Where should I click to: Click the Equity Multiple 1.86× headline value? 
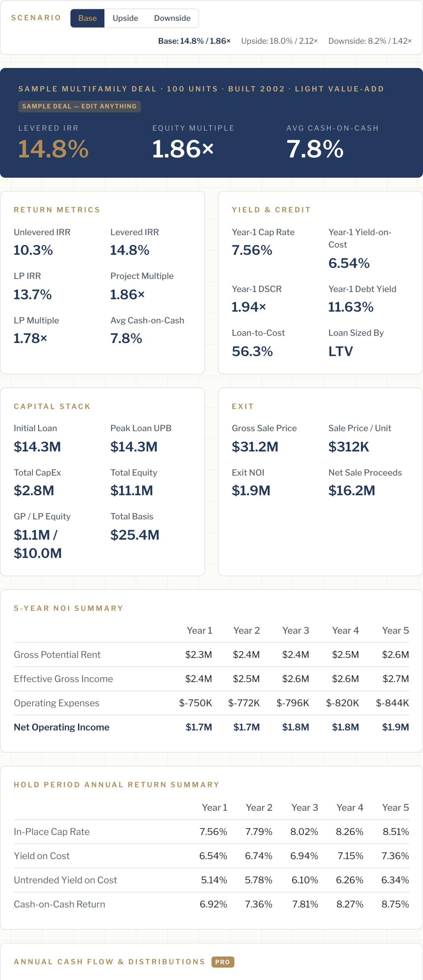183,149
